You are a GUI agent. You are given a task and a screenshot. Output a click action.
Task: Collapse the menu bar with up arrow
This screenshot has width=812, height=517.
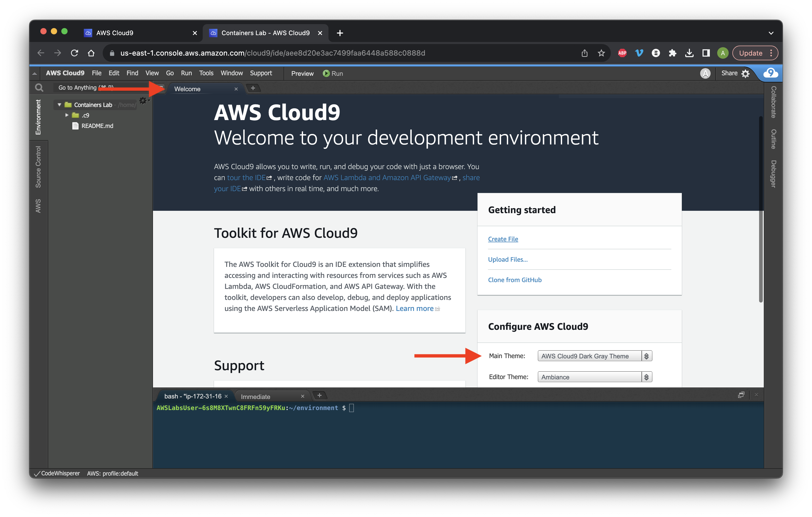click(x=34, y=73)
